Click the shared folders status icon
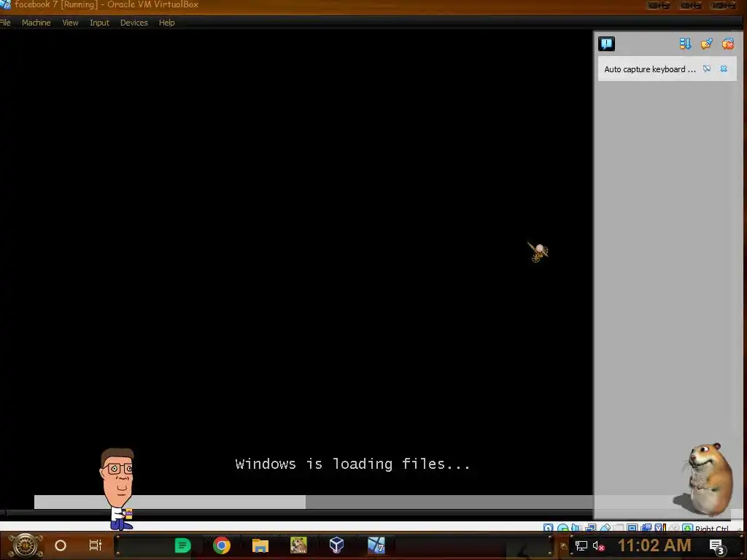 click(x=619, y=528)
